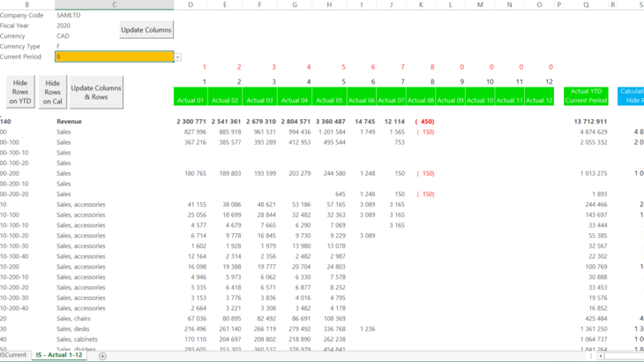
Task: Select value 12 164 in row 10-100-40
Action: point(197,256)
